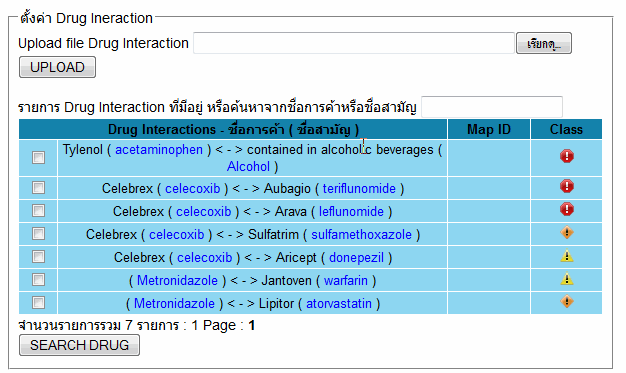Click the Drug Interactions column header
626x373 pixels.
click(x=233, y=129)
